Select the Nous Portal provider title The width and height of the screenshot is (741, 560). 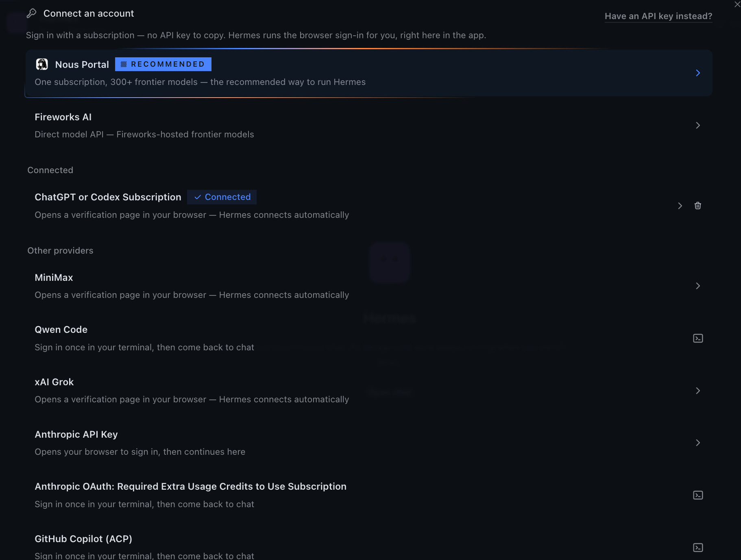82,65
